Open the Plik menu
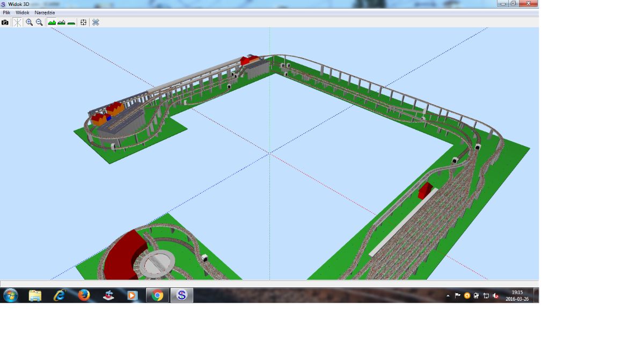This screenshot has width=644, height=363. point(7,12)
